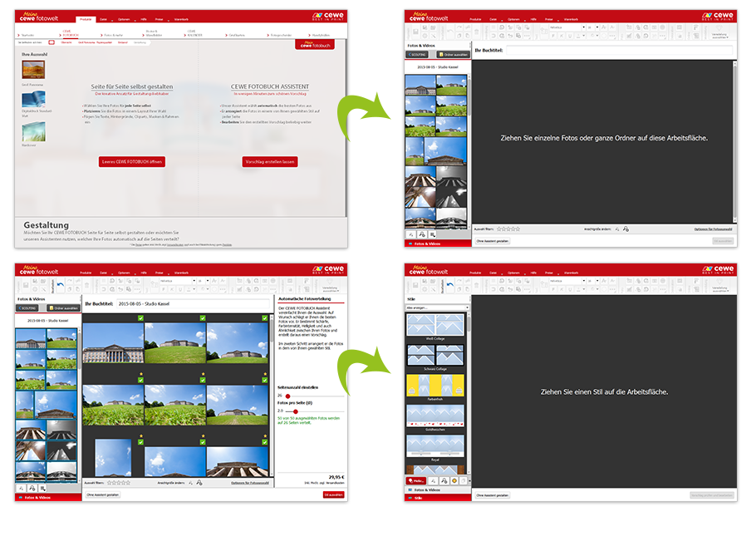Click the small A icon under the styles list

pyautogui.click(x=433, y=481)
